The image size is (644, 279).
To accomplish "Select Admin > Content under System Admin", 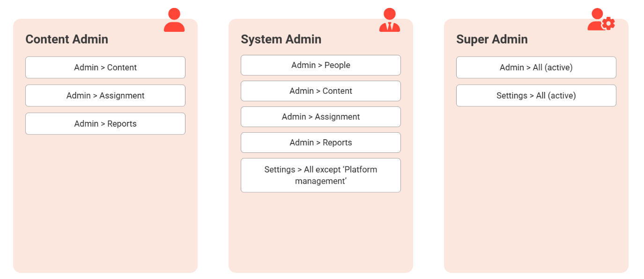I will 321,91.
